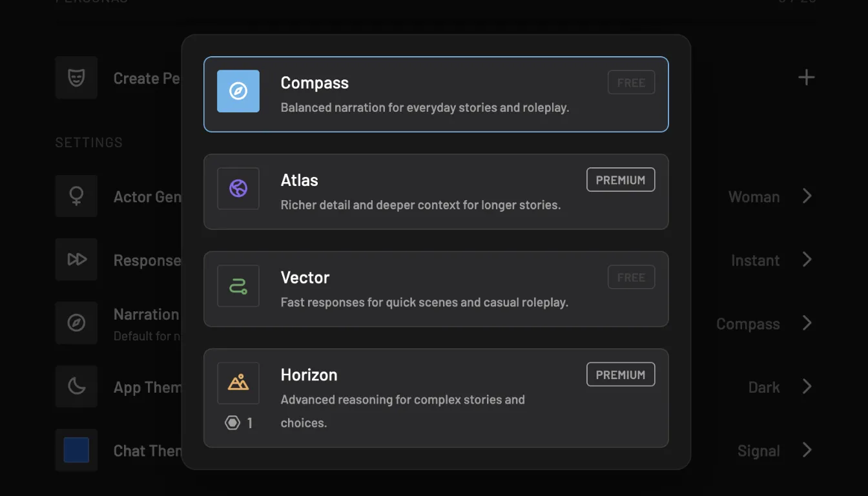868x496 pixels.
Task: Click the orange Horizon mountain icon
Action: point(238,383)
